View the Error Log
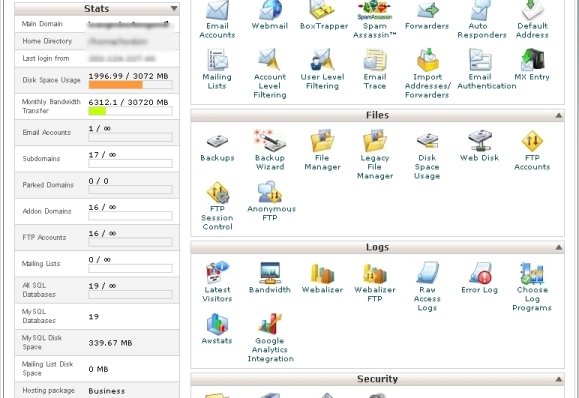Screen dimensions: 579x398 479,278
